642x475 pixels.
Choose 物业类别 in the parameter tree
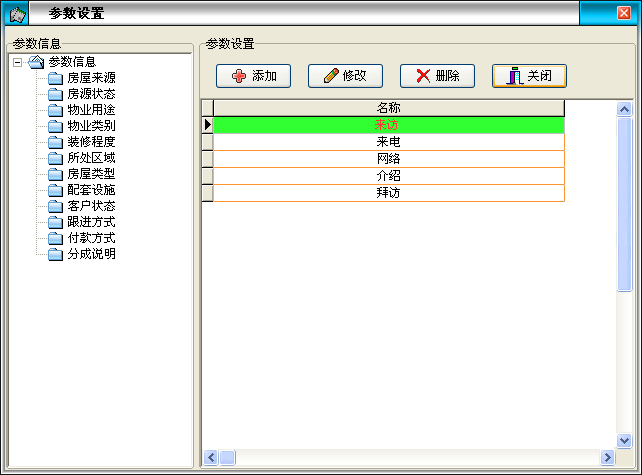click(90, 126)
